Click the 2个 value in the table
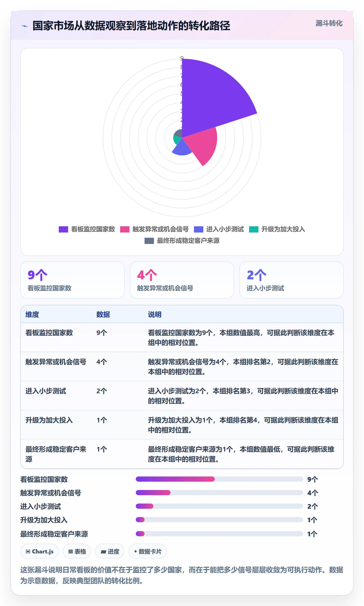This screenshot has height=606, width=364. click(x=102, y=391)
